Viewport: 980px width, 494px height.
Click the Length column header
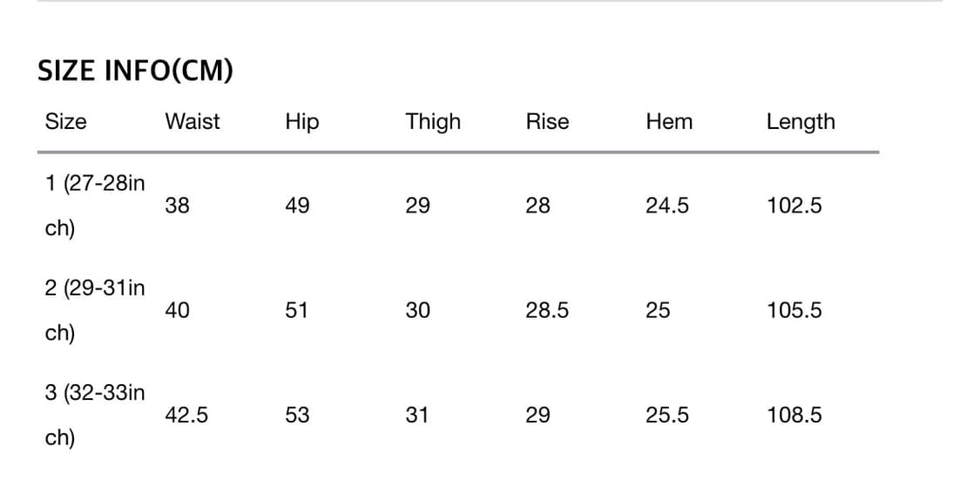click(801, 121)
